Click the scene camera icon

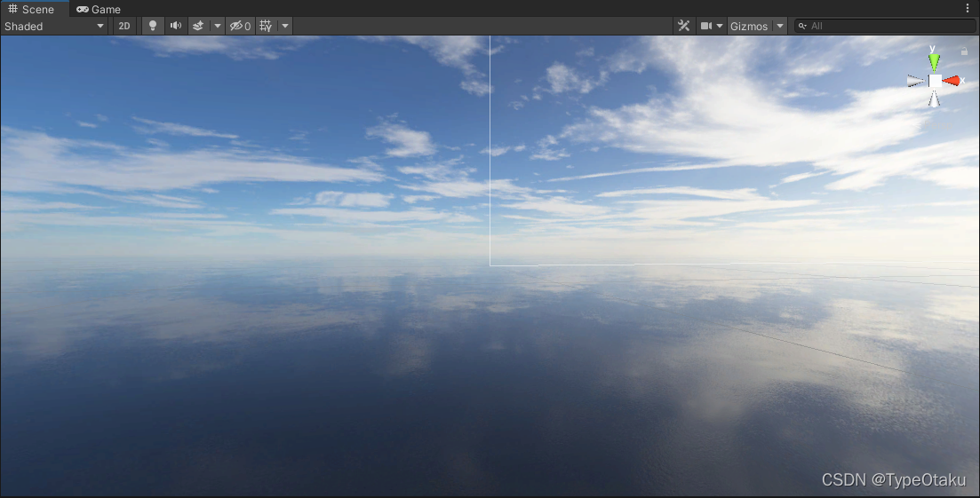(x=706, y=26)
